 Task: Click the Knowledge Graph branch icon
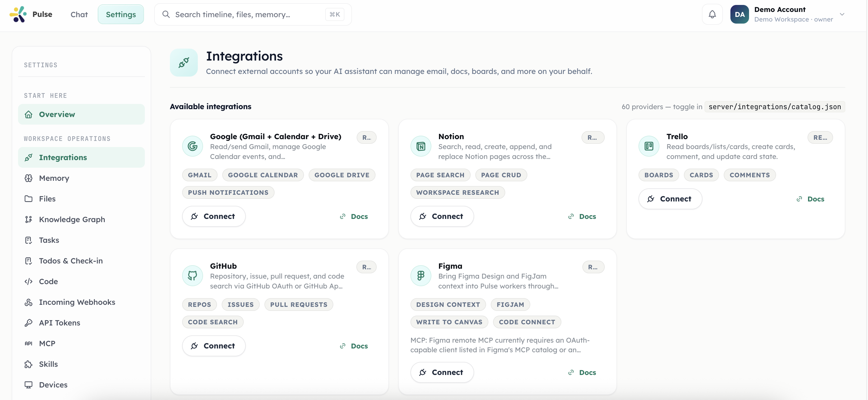pyautogui.click(x=28, y=219)
